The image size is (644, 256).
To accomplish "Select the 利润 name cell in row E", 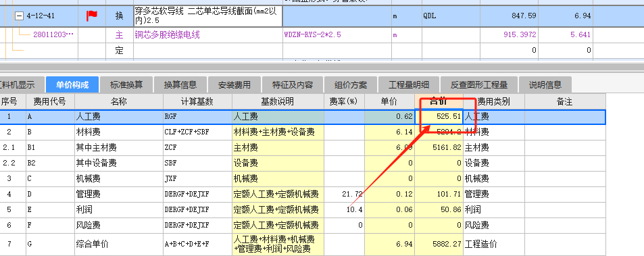I will tap(119, 209).
